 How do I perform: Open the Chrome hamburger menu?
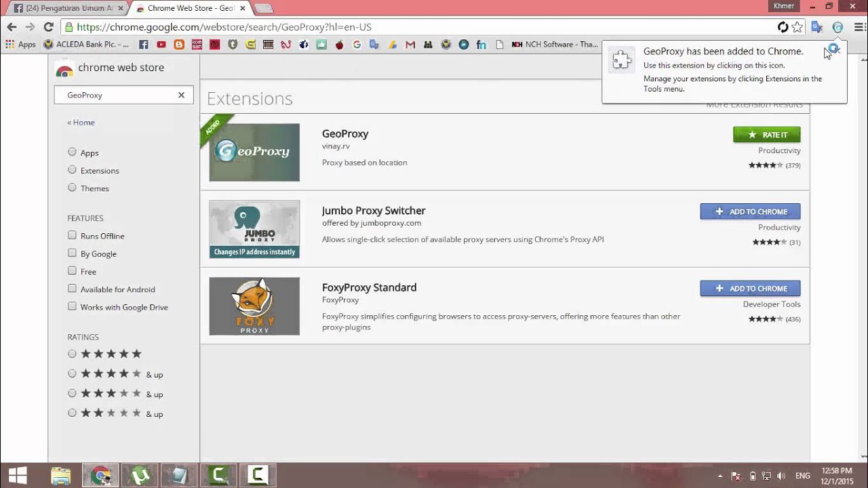click(861, 27)
